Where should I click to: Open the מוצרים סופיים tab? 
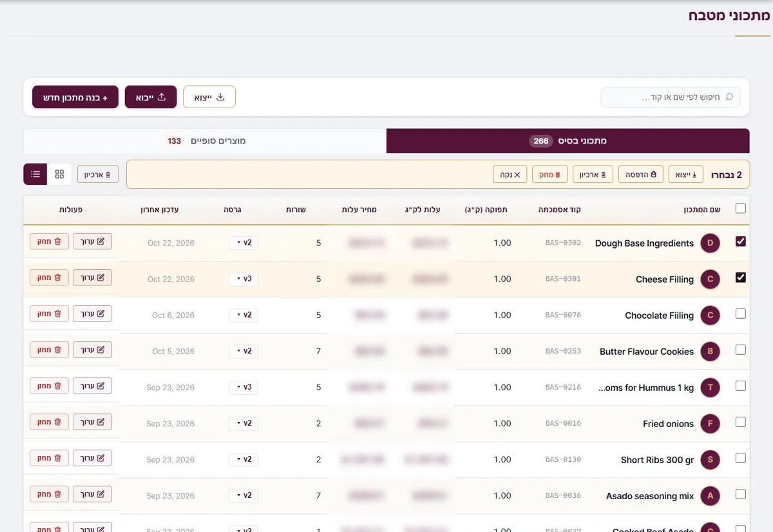click(x=205, y=141)
